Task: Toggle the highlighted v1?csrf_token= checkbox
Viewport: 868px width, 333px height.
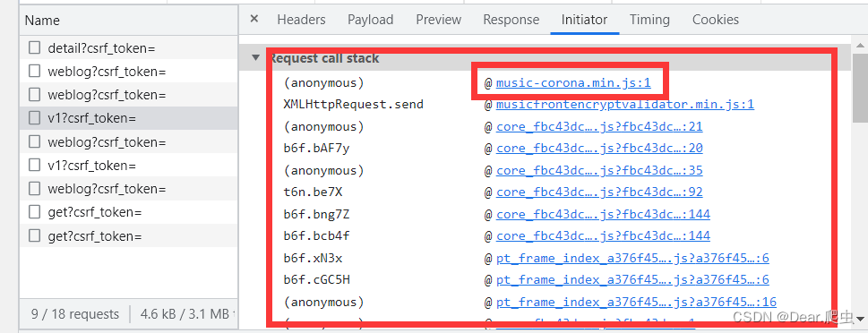Action: coord(35,118)
